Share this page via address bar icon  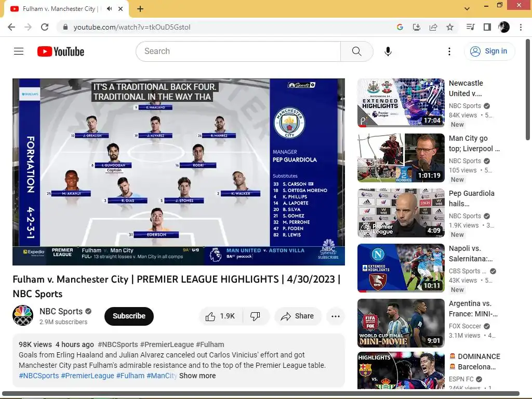click(433, 27)
